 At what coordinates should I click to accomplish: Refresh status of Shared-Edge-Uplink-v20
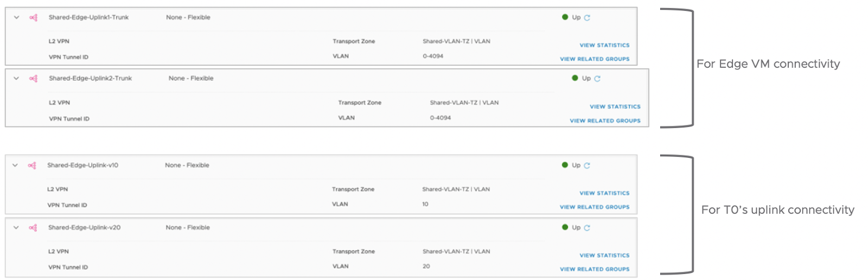click(x=587, y=228)
